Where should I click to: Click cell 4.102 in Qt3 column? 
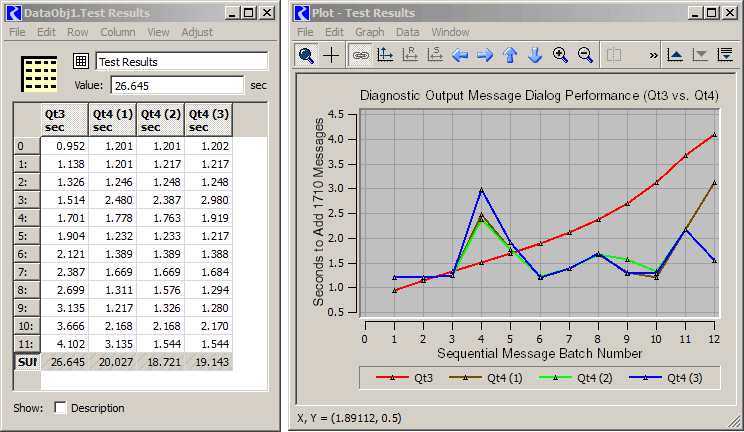[x=65, y=344]
